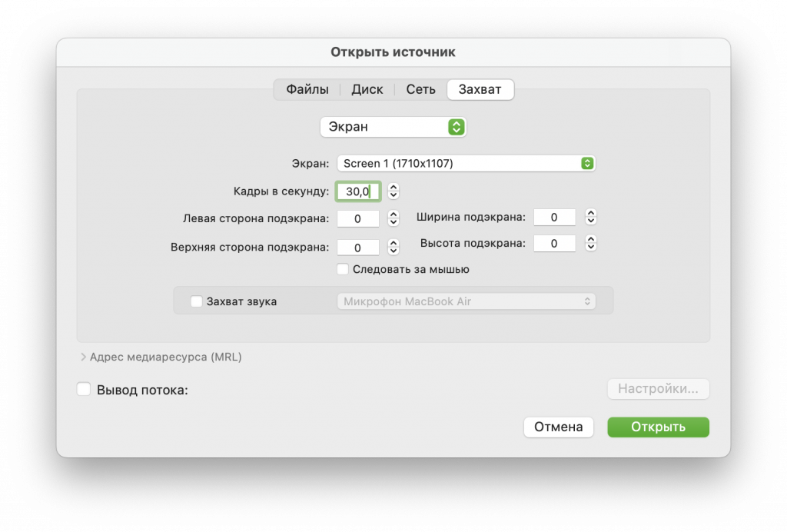The width and height of the screenshot is (787, 532).
Task: Click the Левая сторона подэкрана stepper
Action: point(393,219)
